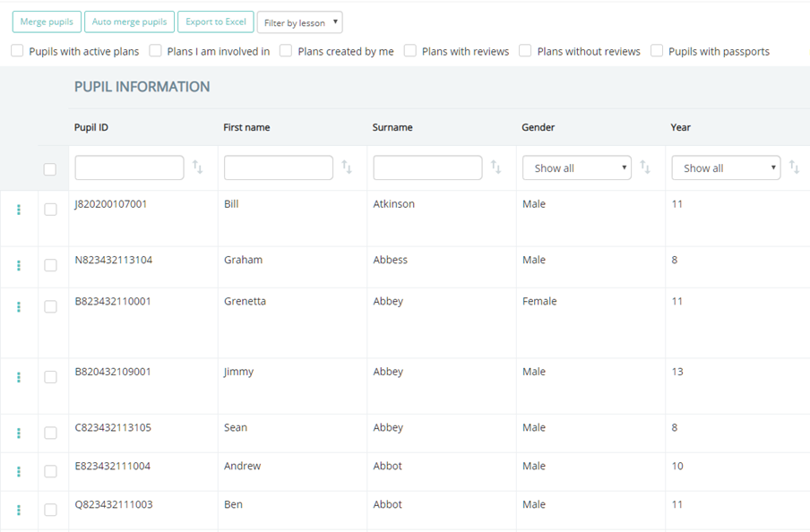Click surname Abbess
The image size is (810, 532).
coord(391,260)
